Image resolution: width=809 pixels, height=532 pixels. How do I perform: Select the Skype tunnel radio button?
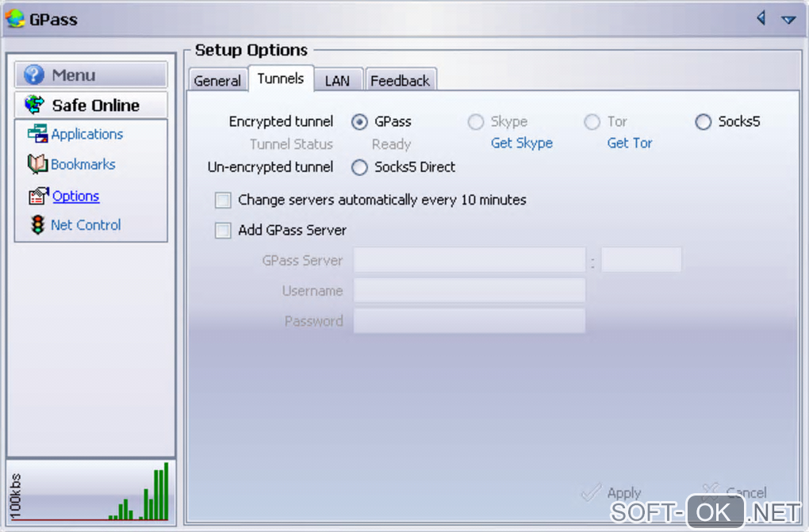click(x=476, y=122)
